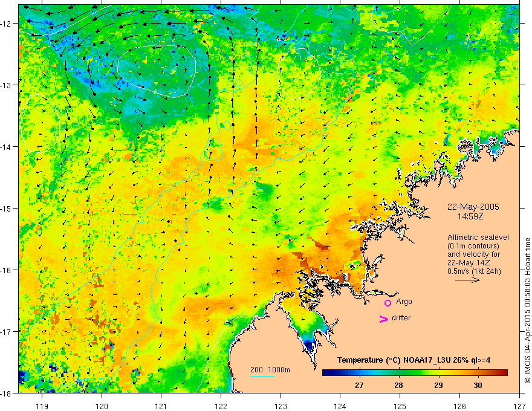Click the velocity scale arrow under 0.5m/s
The height and width of the screenshot is (411, 532).
[x=467, y=280]
